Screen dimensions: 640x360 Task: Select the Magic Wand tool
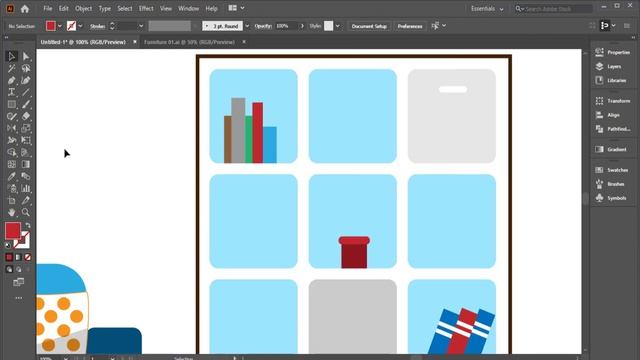click(11, 69)
